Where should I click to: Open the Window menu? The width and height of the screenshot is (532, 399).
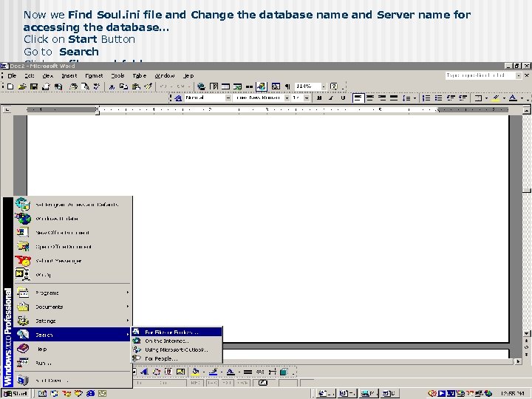pos(165,75)
